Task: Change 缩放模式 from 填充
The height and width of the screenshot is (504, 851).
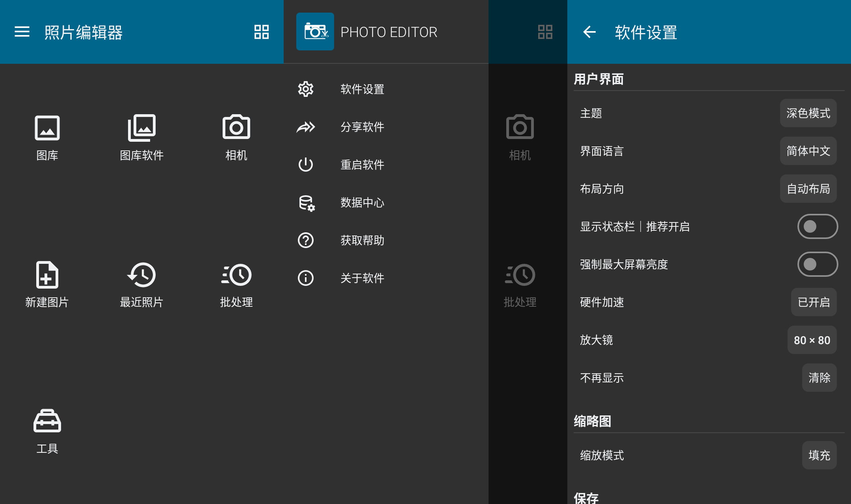Action: coord(819,455)
